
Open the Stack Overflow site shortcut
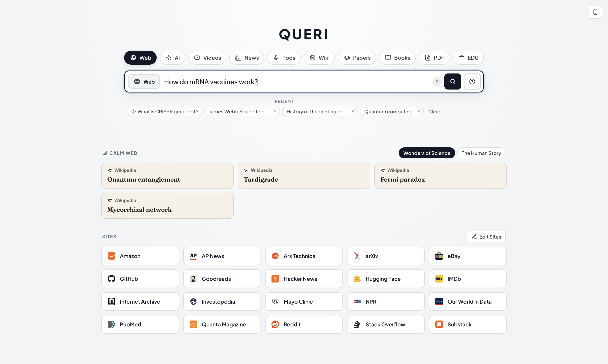point(385,324)
